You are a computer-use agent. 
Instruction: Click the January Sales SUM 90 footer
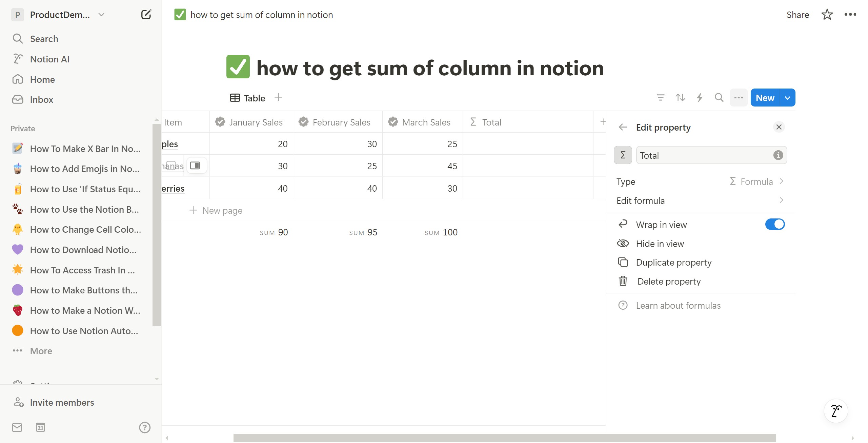(x=274, y=232)
